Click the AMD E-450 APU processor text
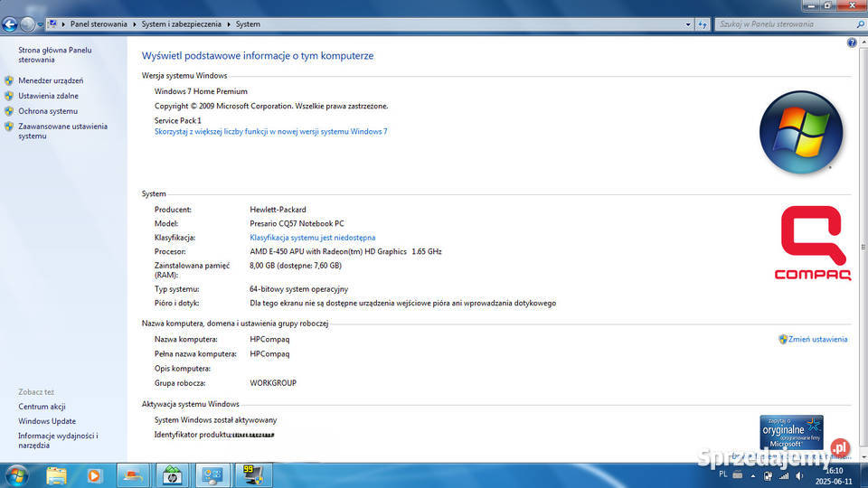Image resolution: width=868 pixels, height=488 pixels. tap(345, 251)
